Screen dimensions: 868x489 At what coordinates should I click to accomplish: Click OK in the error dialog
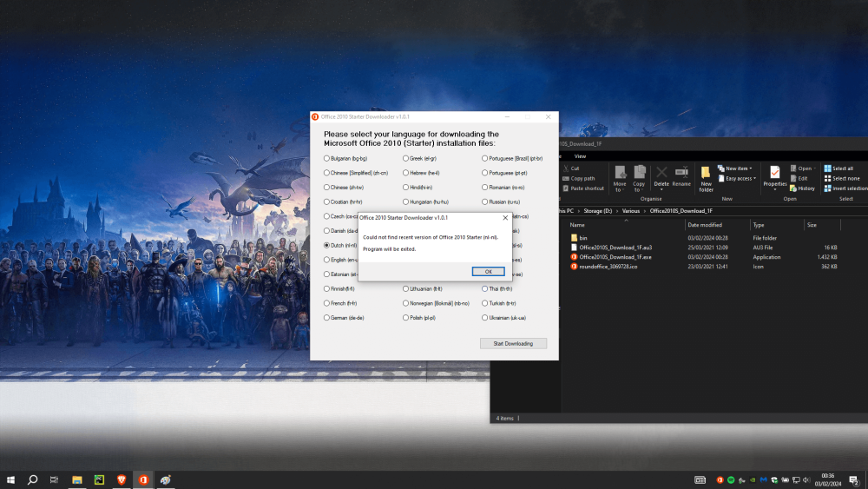(488, 271)
